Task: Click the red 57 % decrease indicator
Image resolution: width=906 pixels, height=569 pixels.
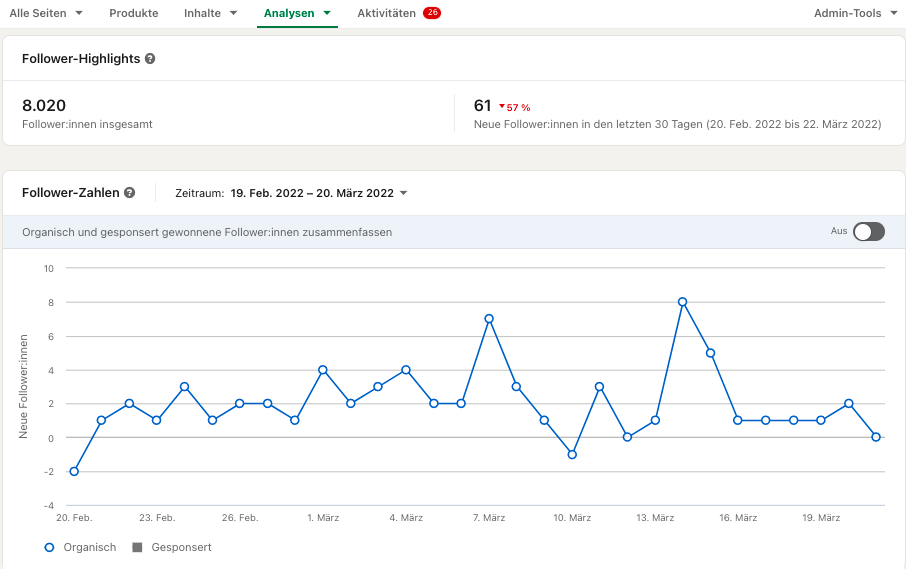Action: point(514,107)
